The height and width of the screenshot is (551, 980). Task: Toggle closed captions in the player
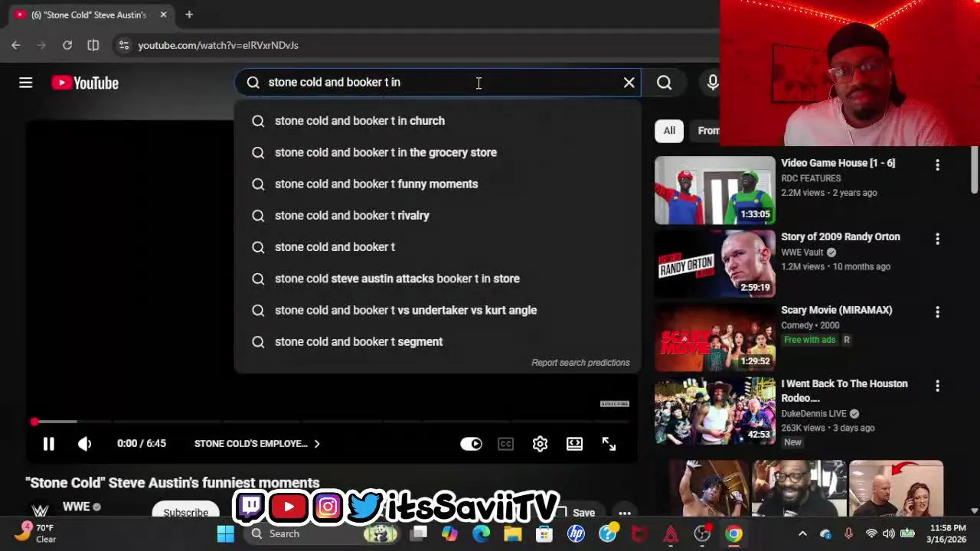[505, 444]
